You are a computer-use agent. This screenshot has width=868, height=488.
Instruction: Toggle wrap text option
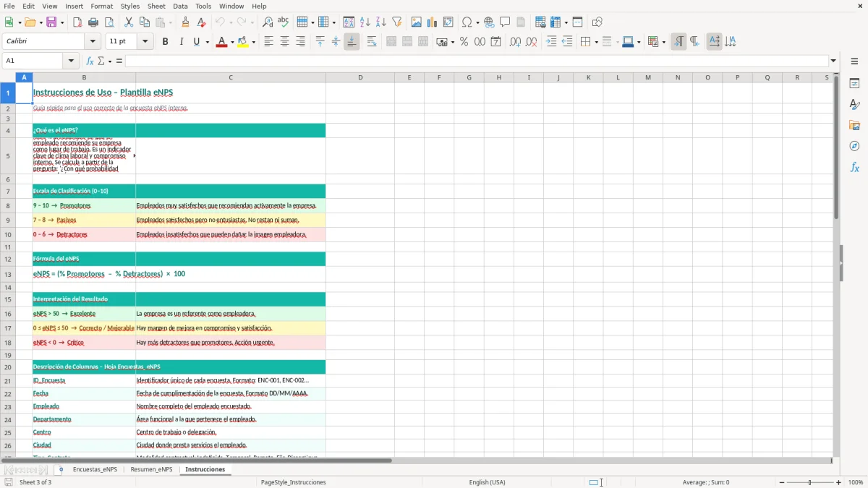372,42
